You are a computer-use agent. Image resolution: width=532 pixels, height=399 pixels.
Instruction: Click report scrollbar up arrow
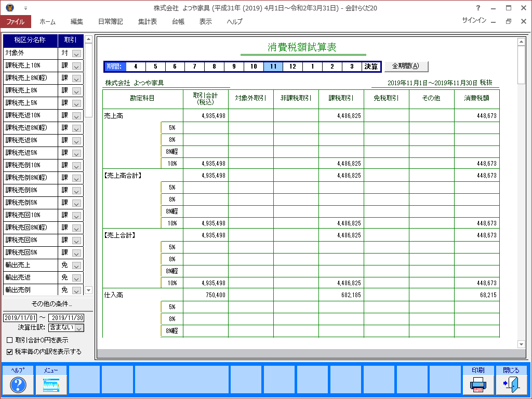(521, 42)
